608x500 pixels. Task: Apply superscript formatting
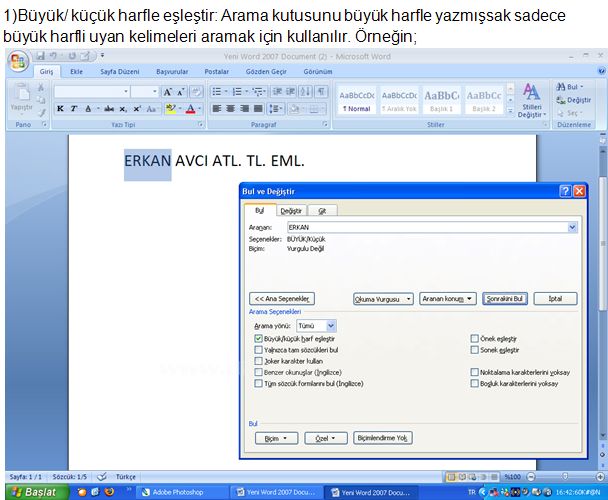click(137, 109)
